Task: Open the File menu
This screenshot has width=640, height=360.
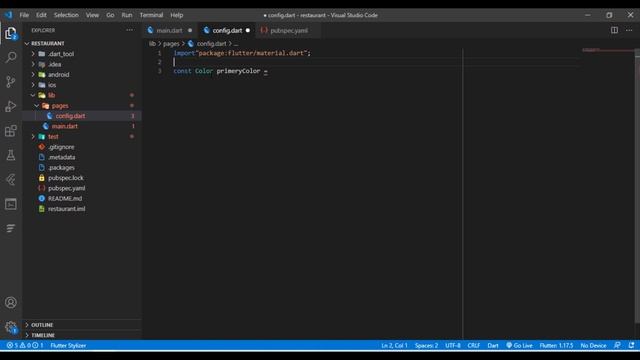Action: coord(24,15)
